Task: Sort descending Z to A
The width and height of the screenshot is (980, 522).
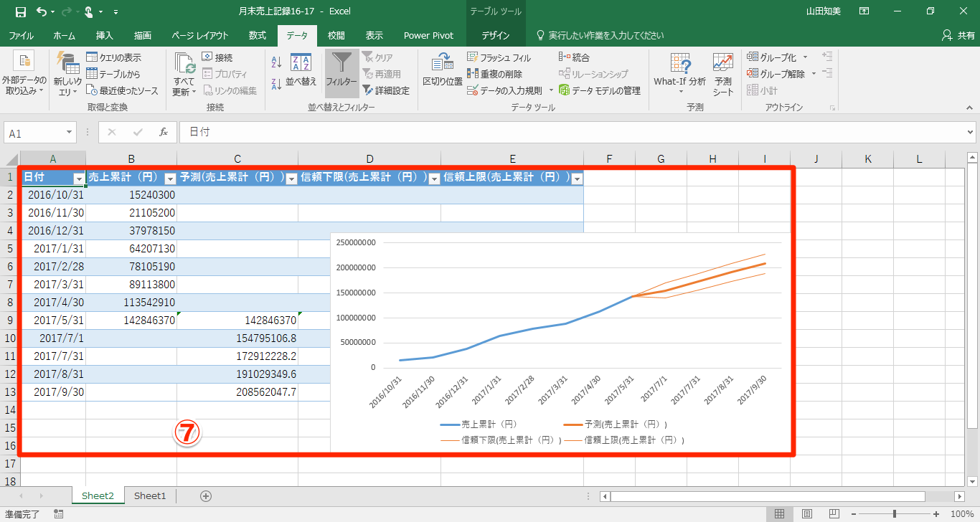Action: point(277,84)
